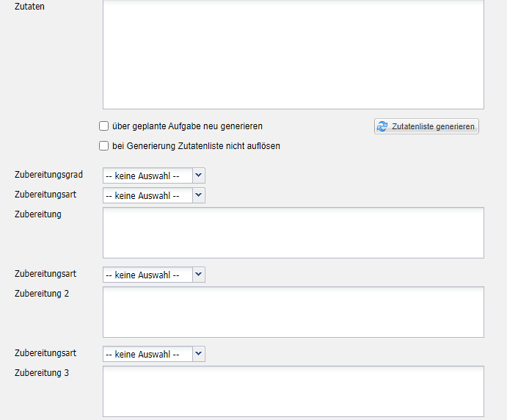Click the 'Zubereitung 3' field label
The height and width of the screenshot is (420, 507).
42,373
